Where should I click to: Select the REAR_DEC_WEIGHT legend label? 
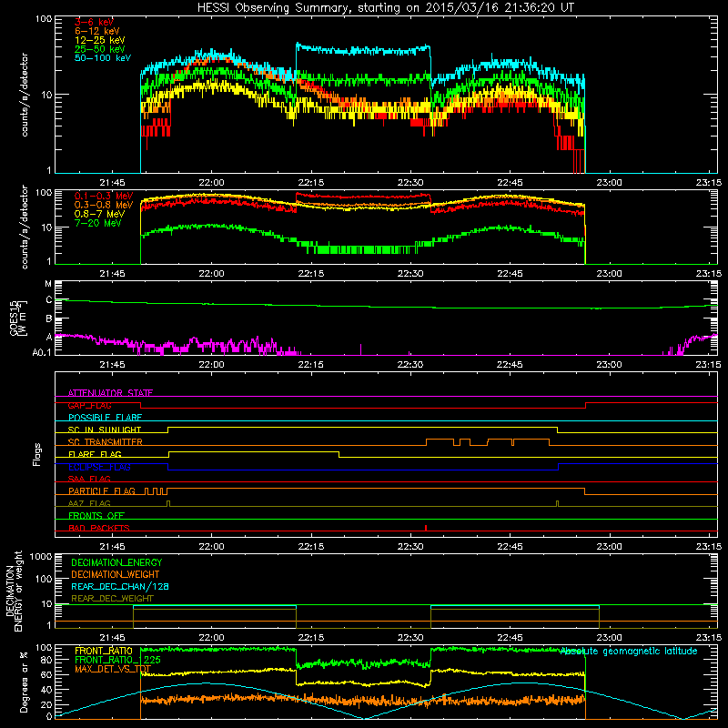[112, 599]
